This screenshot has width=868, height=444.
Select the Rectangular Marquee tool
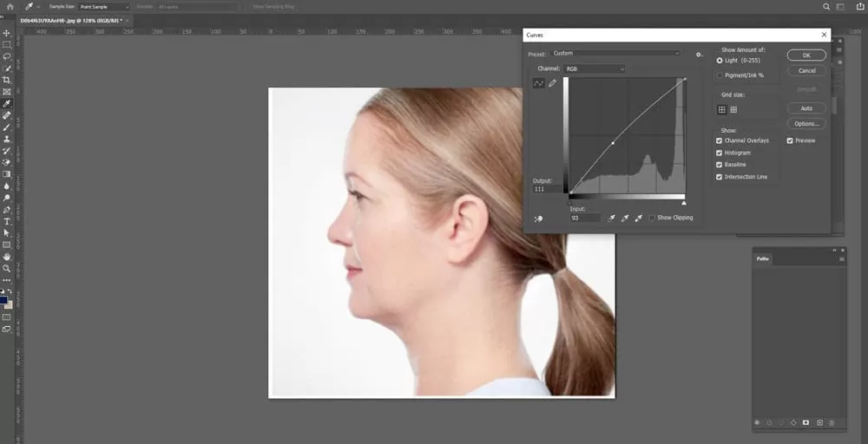click(x=7, y=45)
